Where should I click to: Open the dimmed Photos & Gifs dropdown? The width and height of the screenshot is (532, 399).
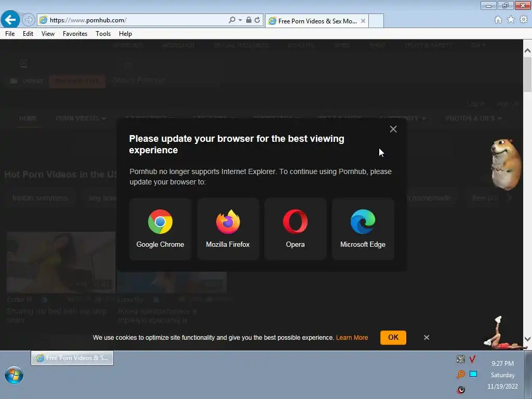(474, 118)
